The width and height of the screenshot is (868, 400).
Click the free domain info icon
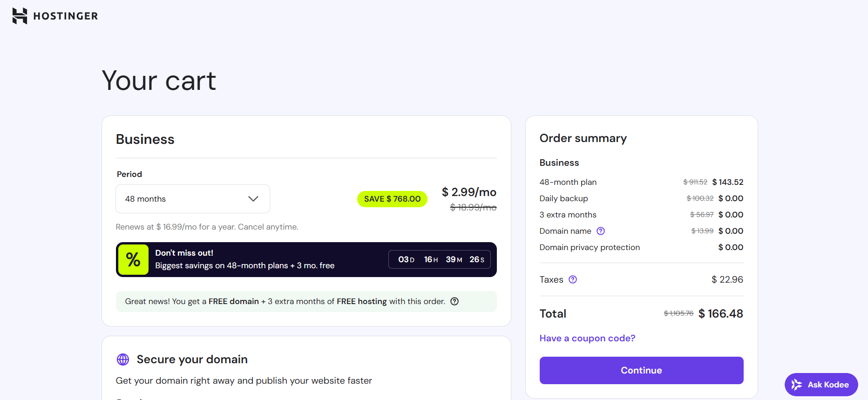pyautogui.click(x=454, y=301)
